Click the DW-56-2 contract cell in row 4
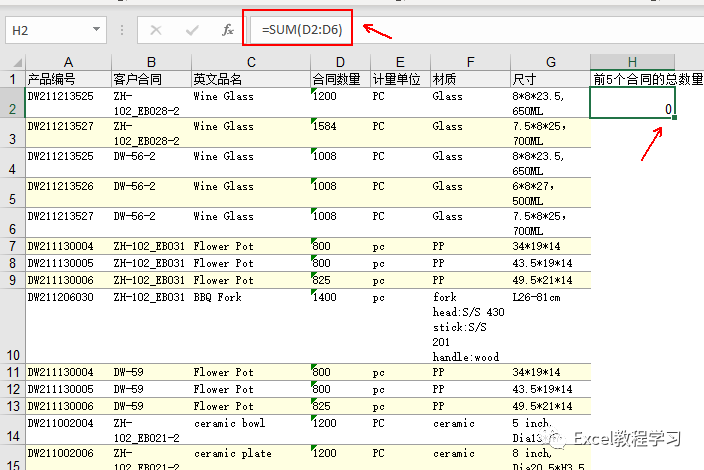 click(x=151, y=163)
